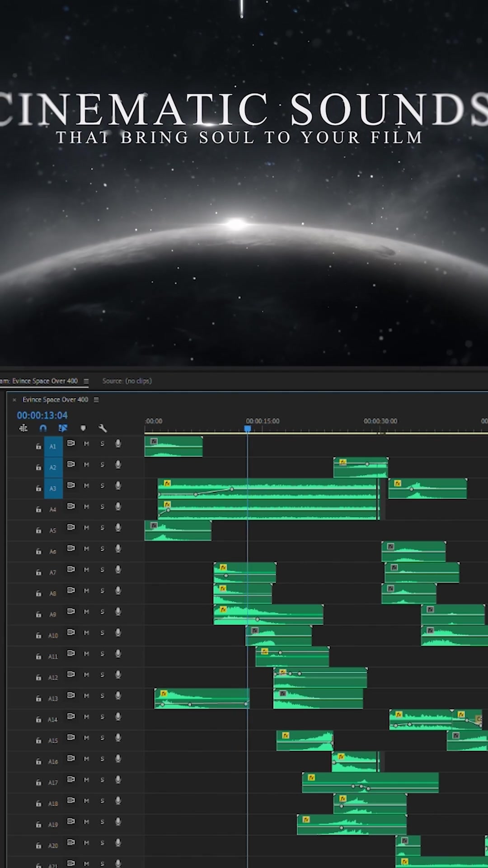Select the audio clip on track A5
Image resolution: width=488 pixels, height=868 pixels.
(x=178, y=530)
